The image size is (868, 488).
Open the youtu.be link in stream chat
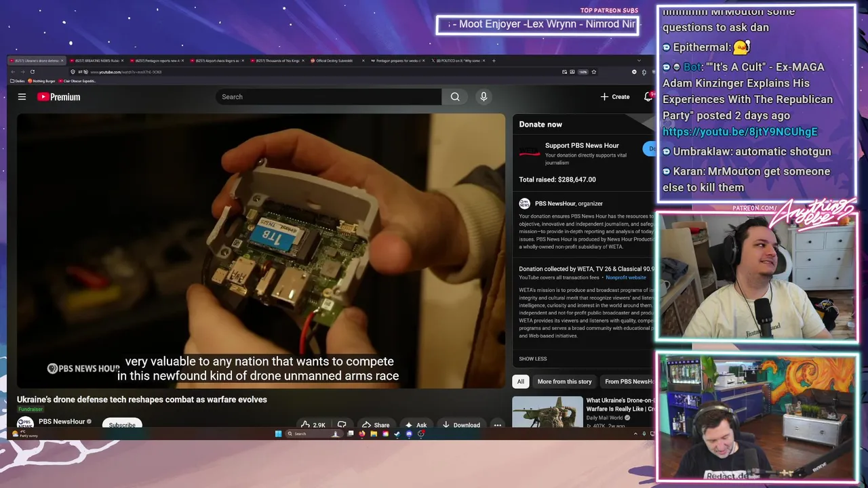pos(740,132)
